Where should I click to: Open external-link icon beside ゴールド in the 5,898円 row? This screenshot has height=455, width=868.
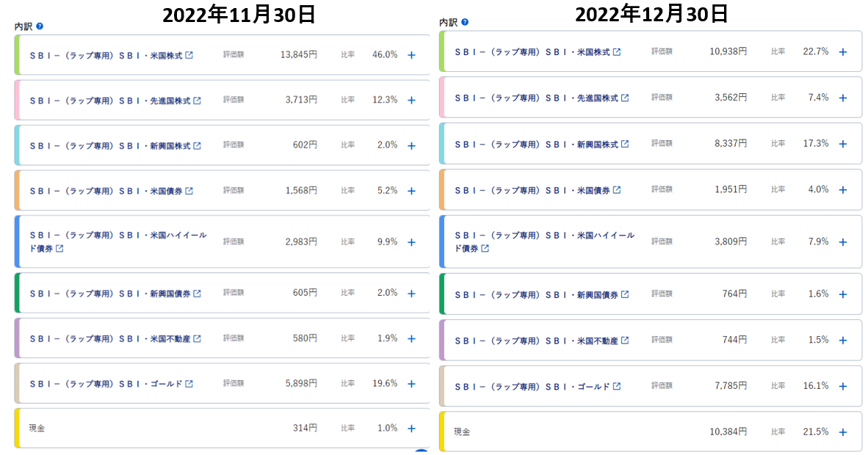pos(189,384)
